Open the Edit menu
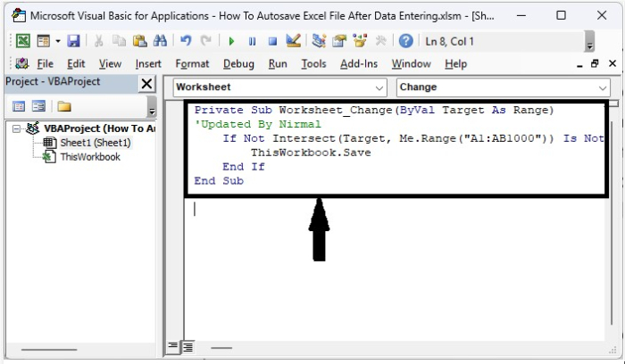Image resolution: width=625 pixels, height=364 pixels. [76, 63]
